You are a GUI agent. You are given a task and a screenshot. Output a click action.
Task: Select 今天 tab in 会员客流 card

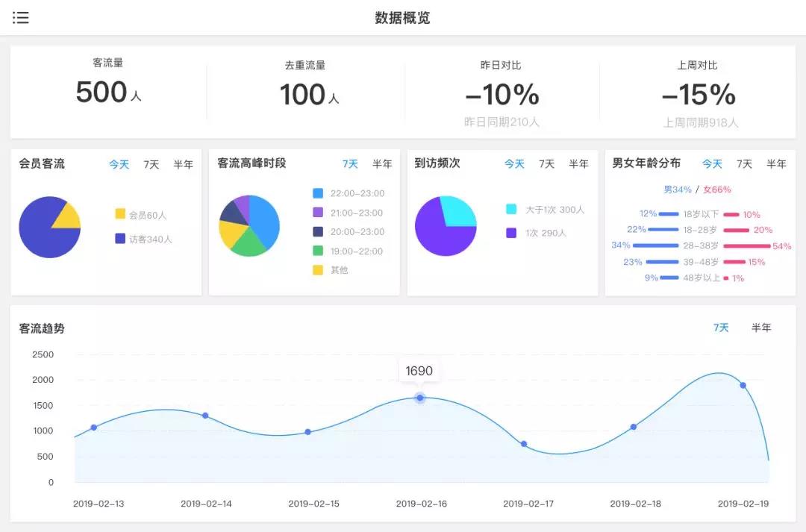(x=119, y=164)
